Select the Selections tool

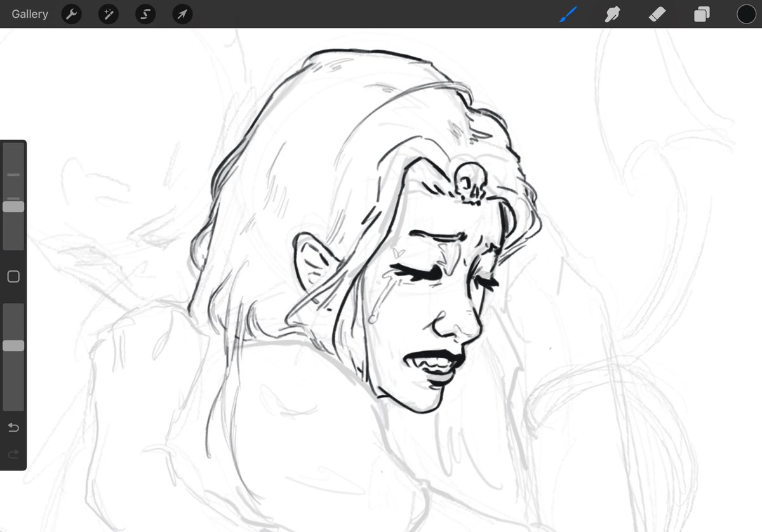click(145, 13)
